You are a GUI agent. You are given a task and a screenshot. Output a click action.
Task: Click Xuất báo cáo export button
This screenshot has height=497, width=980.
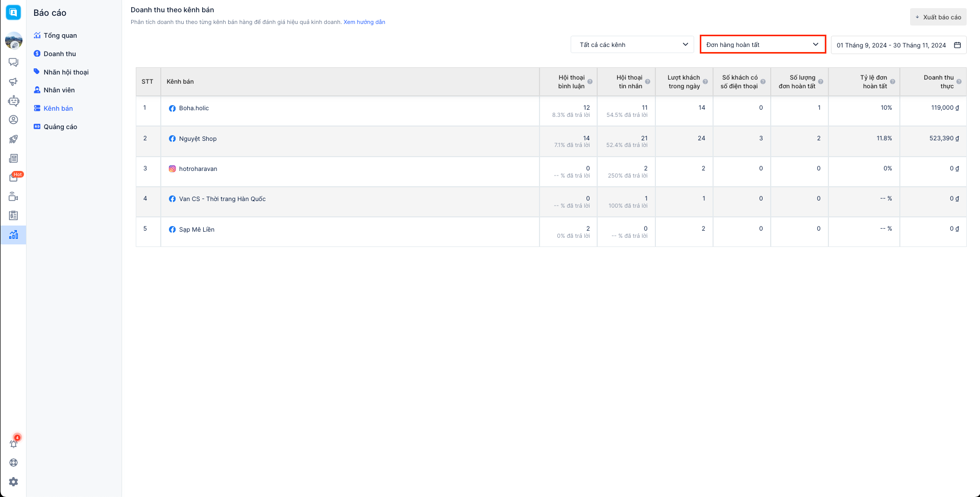click(938, 17)
